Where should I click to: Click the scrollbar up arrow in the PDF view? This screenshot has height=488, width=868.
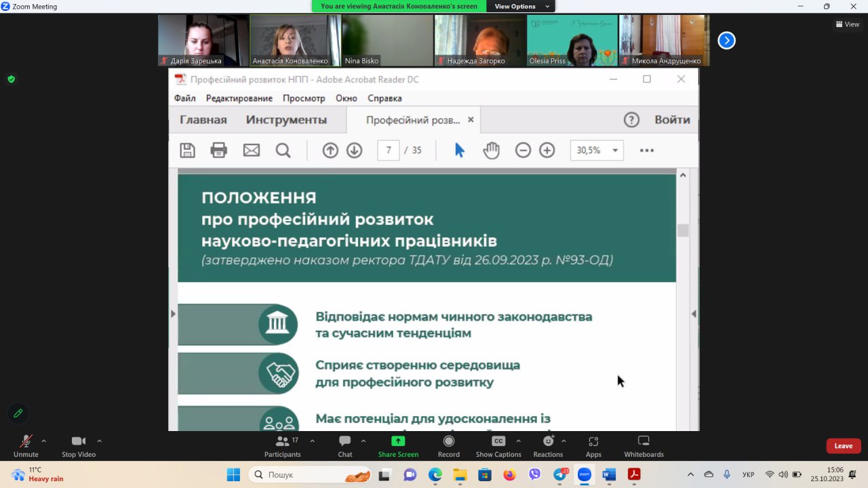[683, 175]
